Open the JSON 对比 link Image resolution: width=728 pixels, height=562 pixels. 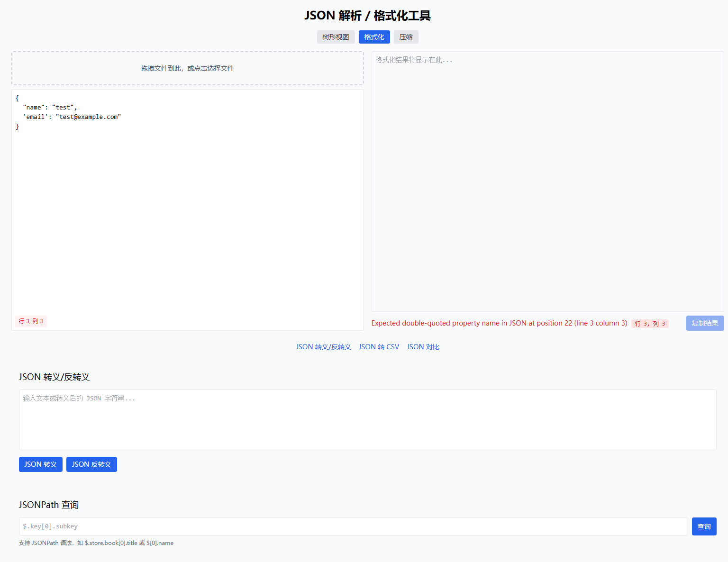[423, 346]
